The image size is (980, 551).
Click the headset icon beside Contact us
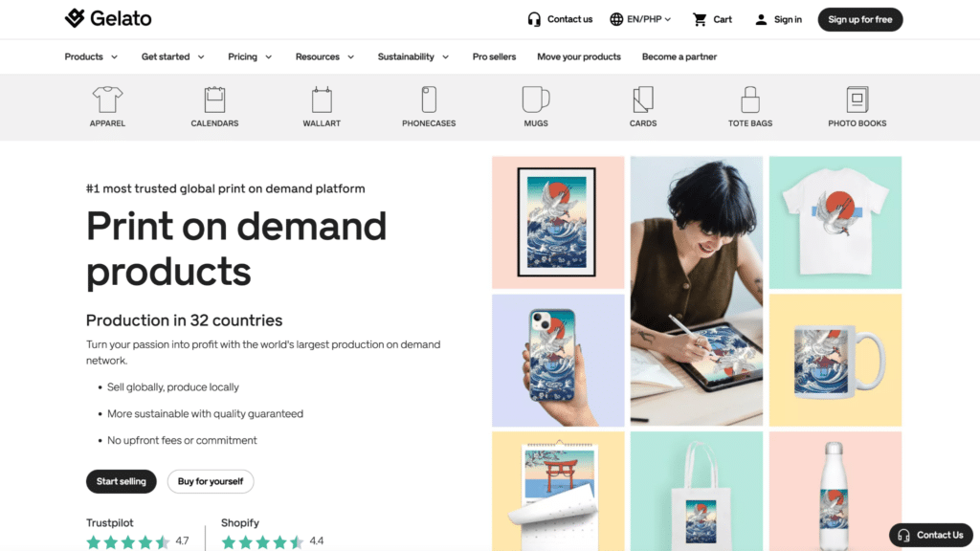pyautogui.click(x=534, y=19)
